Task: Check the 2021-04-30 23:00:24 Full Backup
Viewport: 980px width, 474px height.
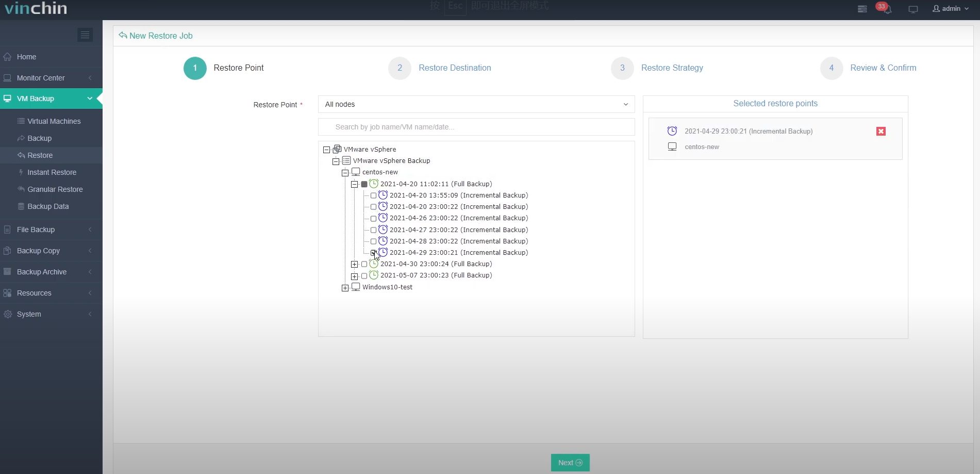Action: pos(364,264)
